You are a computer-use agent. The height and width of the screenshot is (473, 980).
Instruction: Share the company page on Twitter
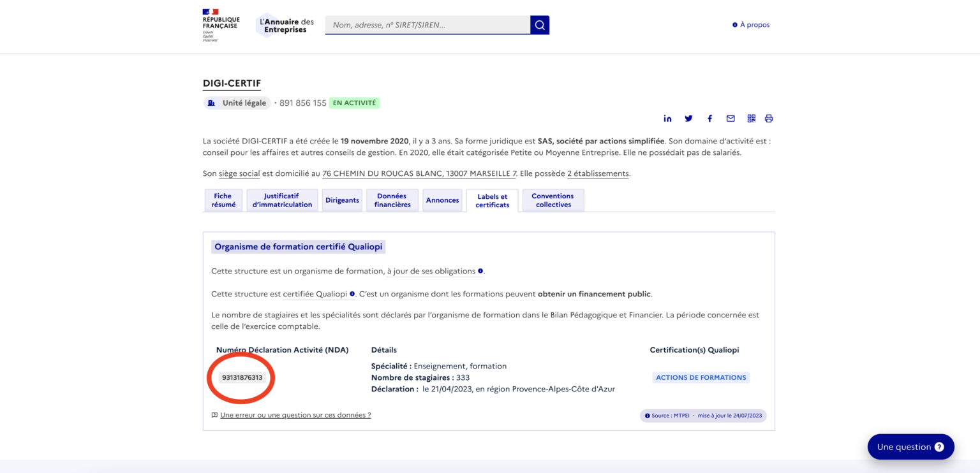click(688, 118)
